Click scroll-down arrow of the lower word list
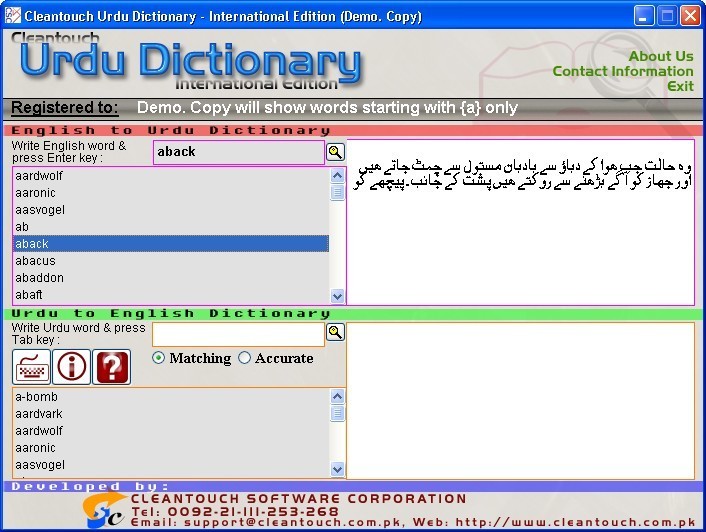 point(337,469)
